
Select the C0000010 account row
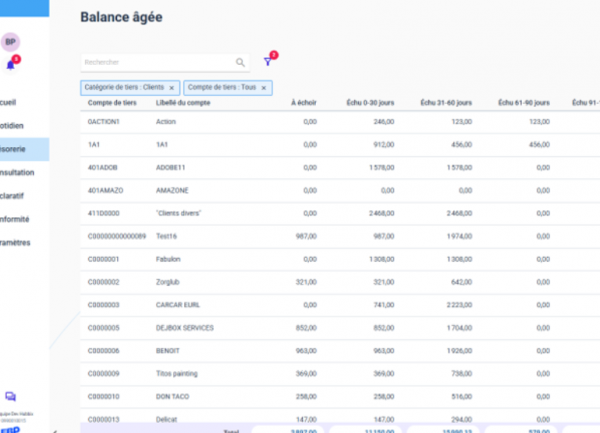coord(340,397)
